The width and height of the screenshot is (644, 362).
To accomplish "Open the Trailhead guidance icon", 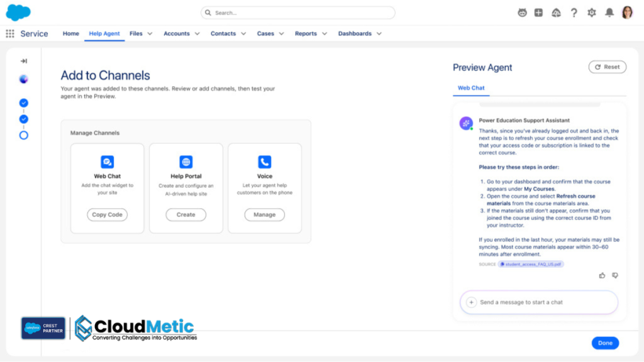I will point(556,13).
